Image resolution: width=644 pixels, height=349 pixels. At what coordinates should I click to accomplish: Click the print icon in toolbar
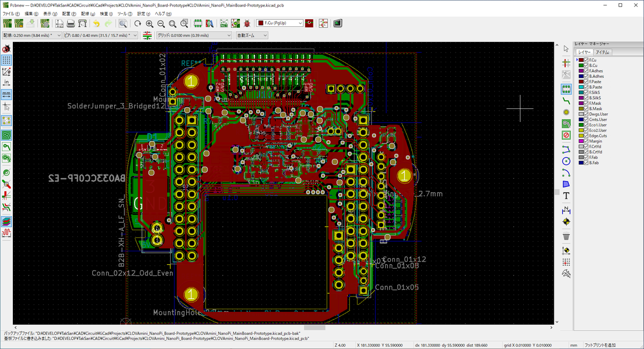(71, 24)
